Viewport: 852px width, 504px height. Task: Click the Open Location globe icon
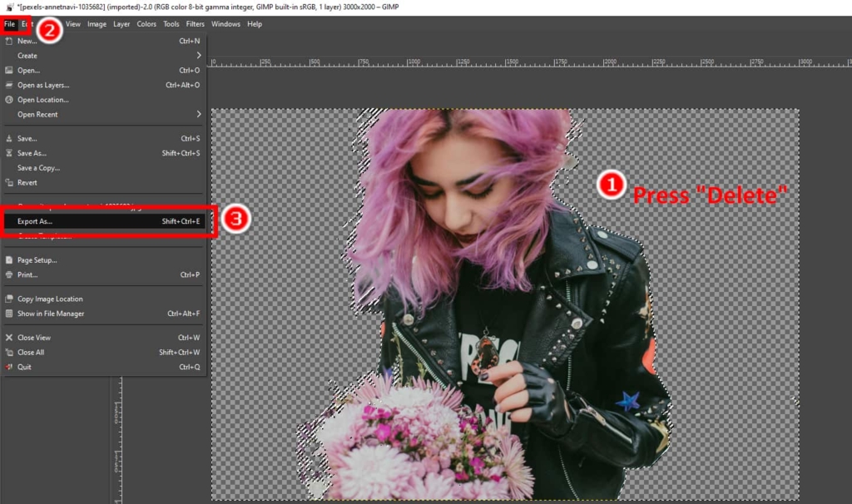pos(8,100)
